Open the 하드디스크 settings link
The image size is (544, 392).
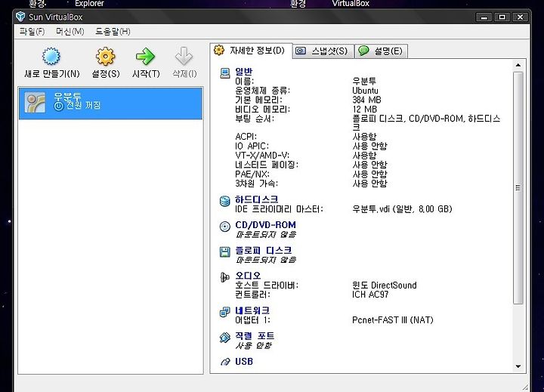(x=256, y=199)
